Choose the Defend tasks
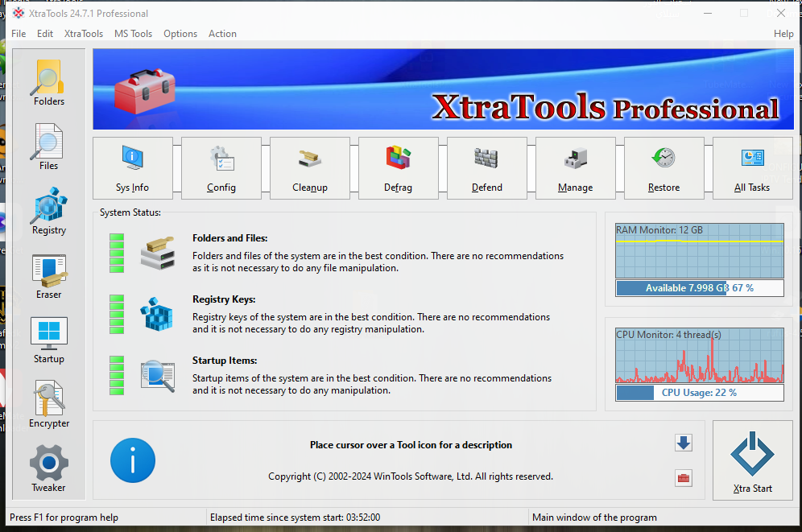 click(x=486, y=168)
